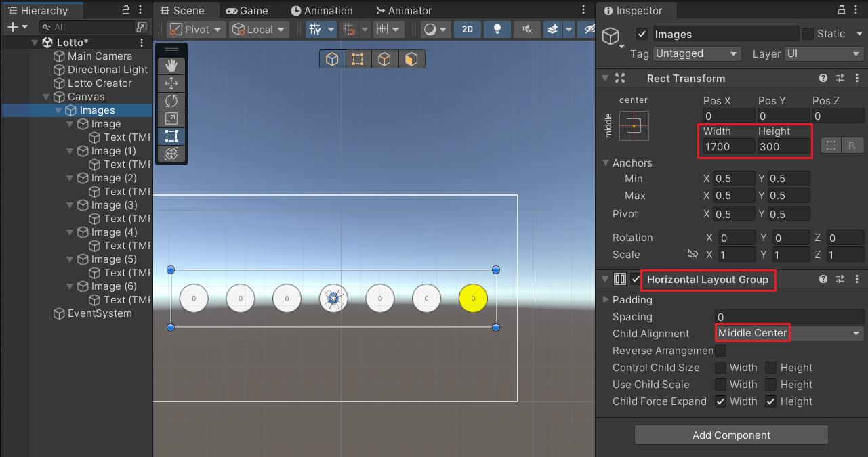The image size is (868, 457).
Task: Open draw mode shading dropdown
Action: point(435,30)
